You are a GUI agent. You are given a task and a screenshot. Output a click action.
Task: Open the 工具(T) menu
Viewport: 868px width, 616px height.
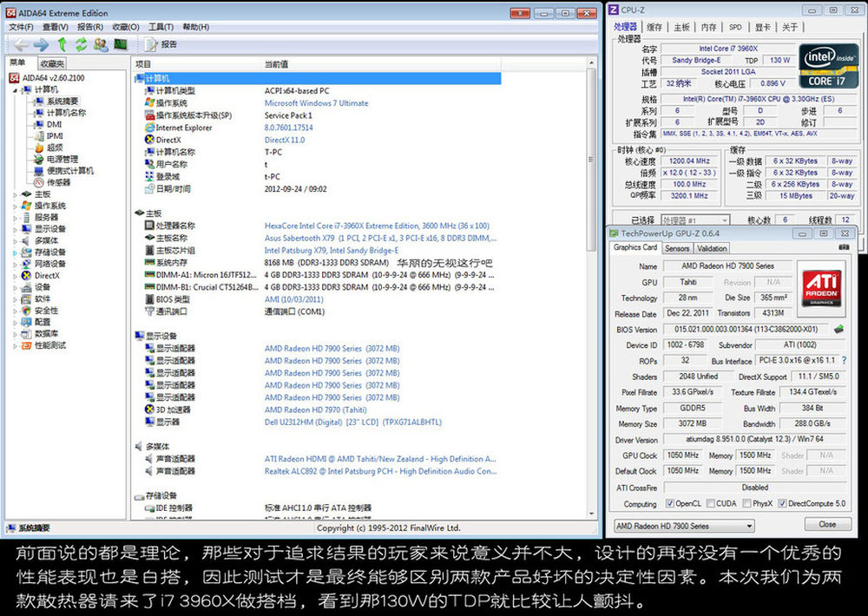point(161,27)
